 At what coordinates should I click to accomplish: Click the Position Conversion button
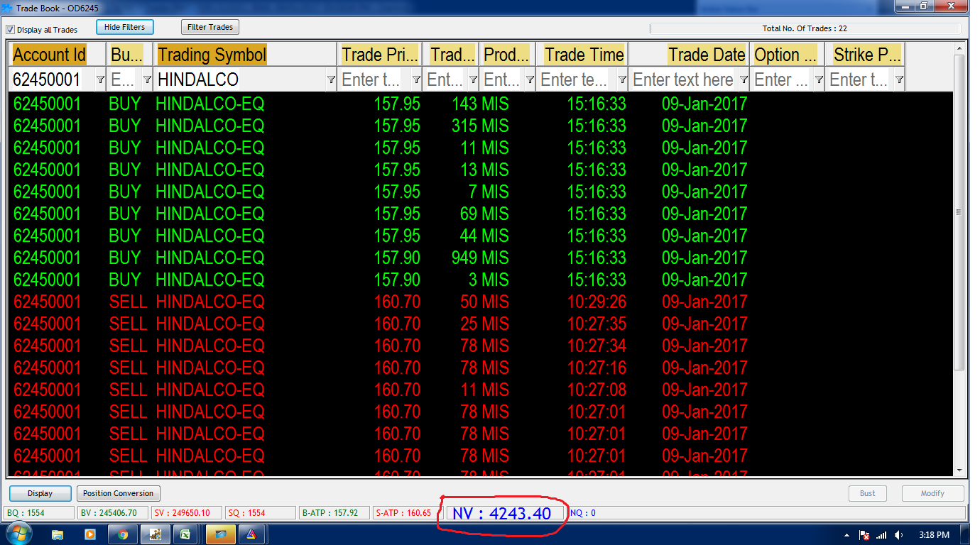pos(118,493)
